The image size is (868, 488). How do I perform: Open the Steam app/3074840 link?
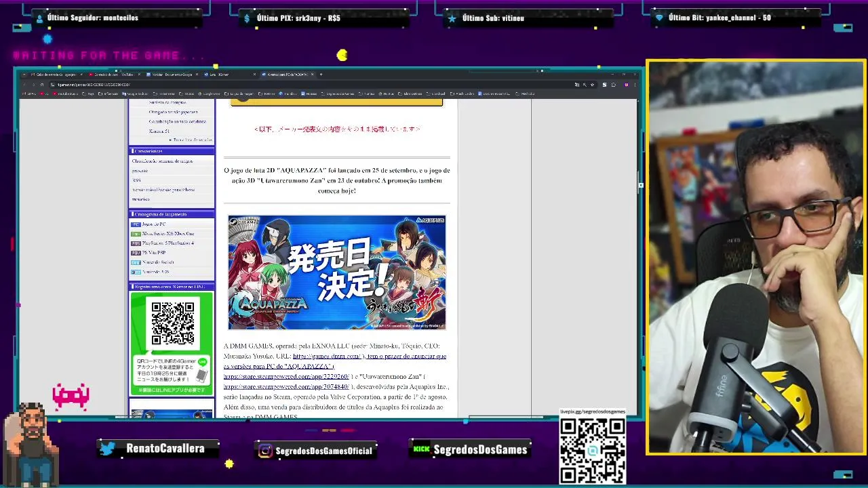click(285, 386)
